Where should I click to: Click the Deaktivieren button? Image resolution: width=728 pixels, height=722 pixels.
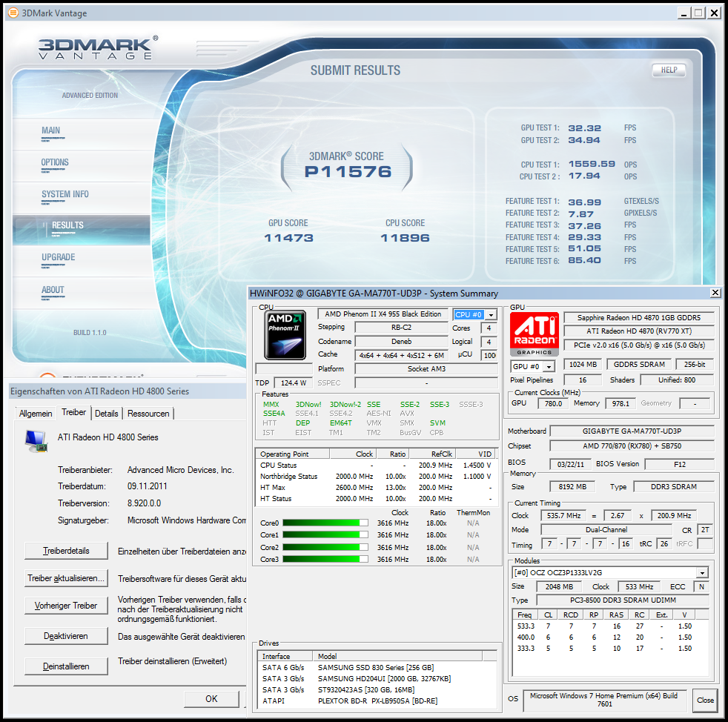click(x=67, y=636)
